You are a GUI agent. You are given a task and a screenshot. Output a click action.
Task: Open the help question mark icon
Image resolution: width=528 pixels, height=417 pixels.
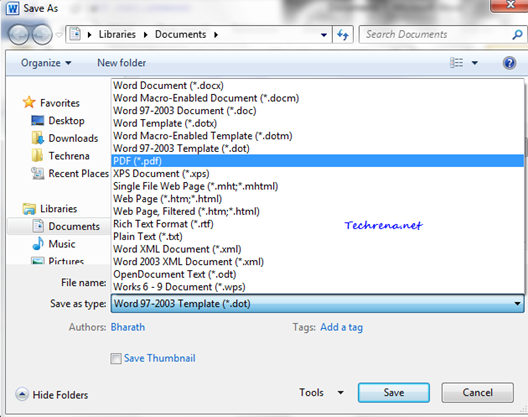[509, 63]
